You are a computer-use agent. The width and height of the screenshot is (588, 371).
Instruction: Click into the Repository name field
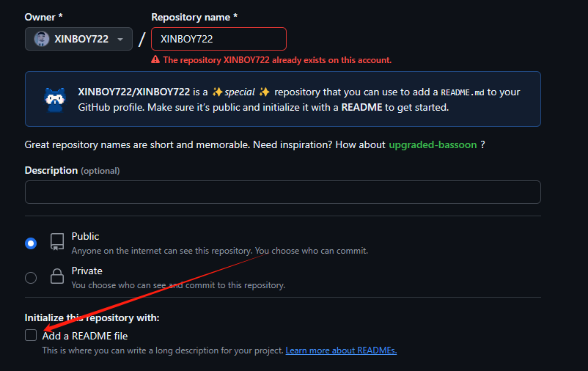(218, 39)
